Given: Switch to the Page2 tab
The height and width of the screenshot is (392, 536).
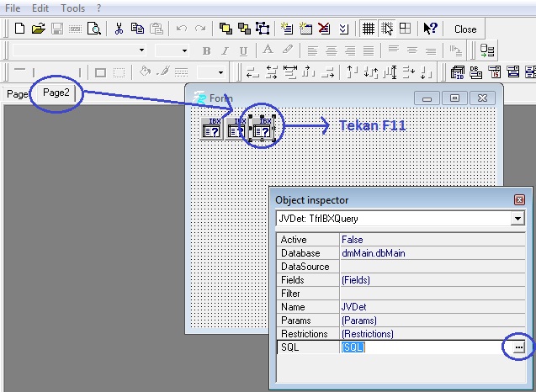Looking at the screenshot, I should [x=56, y=93].
